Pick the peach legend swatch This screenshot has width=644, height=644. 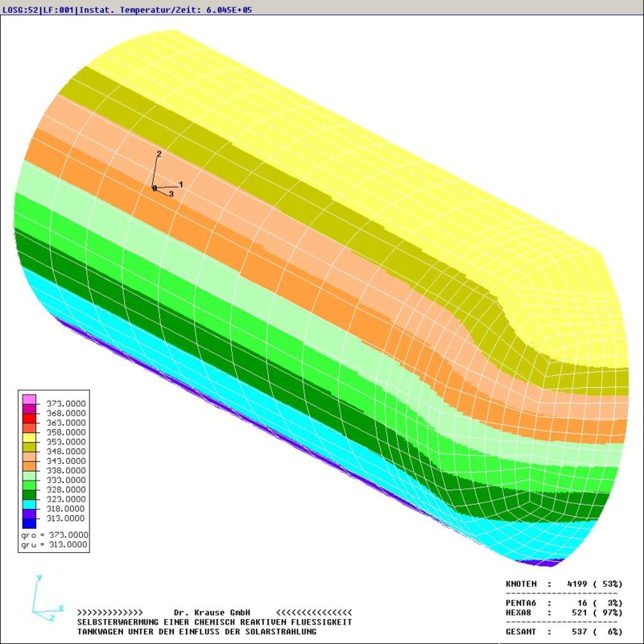click(x=29, y=456)
